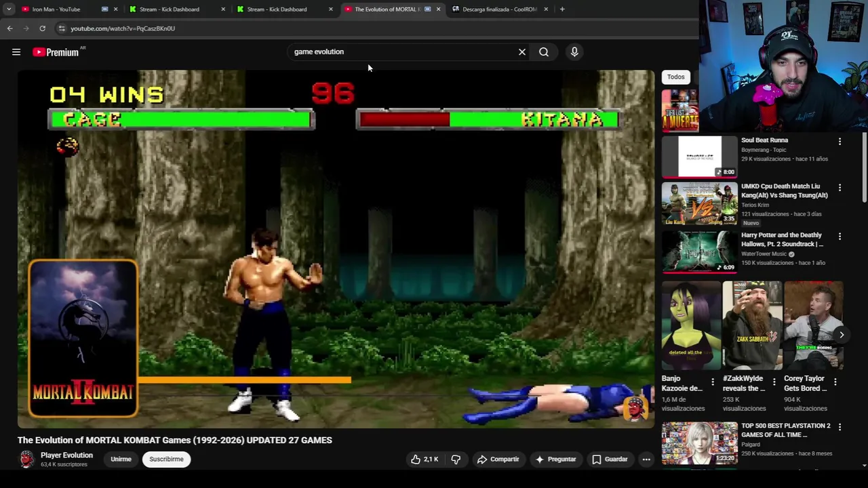The width and height of the screenshot is (868, 488).
Task: Click the Mortal Kombat video player area
Action: click(x=336, y=249)
